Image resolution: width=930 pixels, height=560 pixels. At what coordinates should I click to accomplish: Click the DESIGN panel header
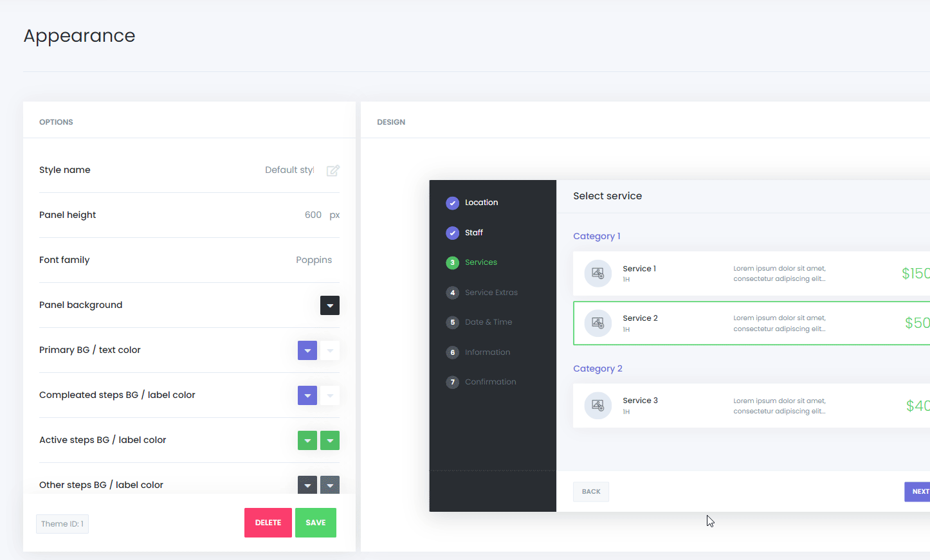pyautogui.click(x=391, y=122)
